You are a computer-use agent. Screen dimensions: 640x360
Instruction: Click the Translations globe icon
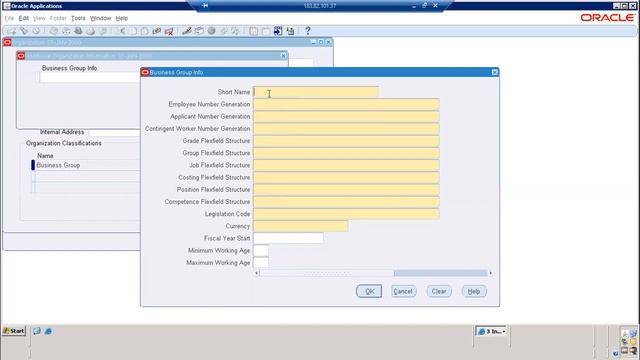[211, 31]
